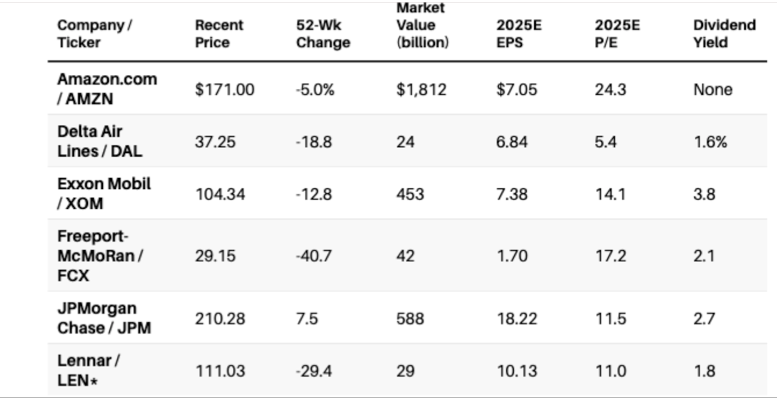This screenshot has height=400, width=777.
Task: Select the Amazon.com / AMZN company cell
Action: coord(107,89)
